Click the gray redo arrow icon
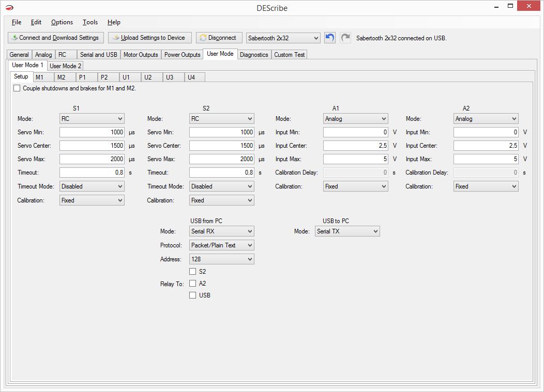This screenshot has width=544, height=392. coord(345,38)
